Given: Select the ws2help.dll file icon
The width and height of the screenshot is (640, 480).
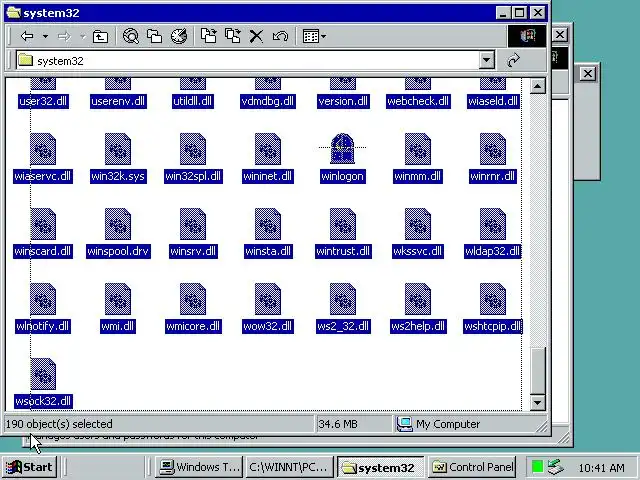Looking at the screenshot, I should 418,299.
